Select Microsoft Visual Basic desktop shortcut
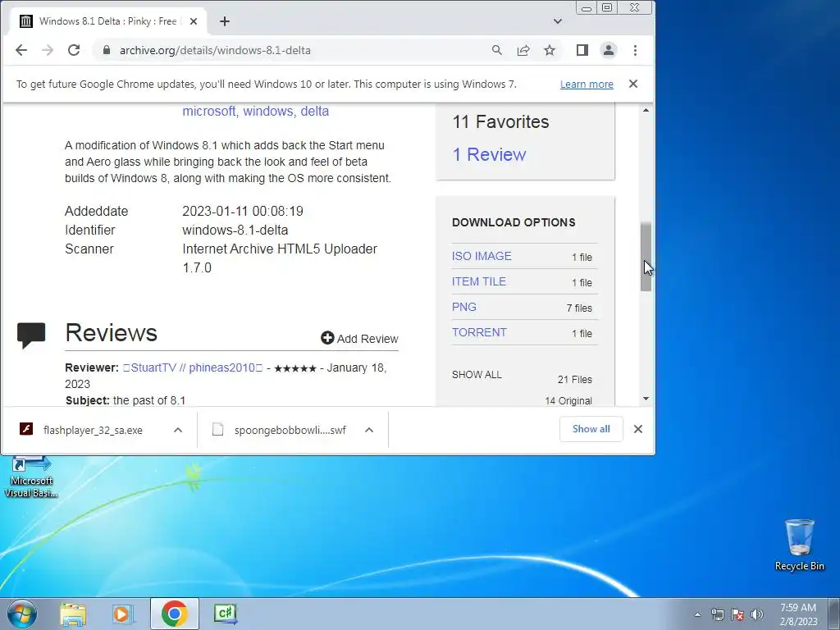Image resolution: width=840 pixels, height=630 pixels. tap(31, 478)
